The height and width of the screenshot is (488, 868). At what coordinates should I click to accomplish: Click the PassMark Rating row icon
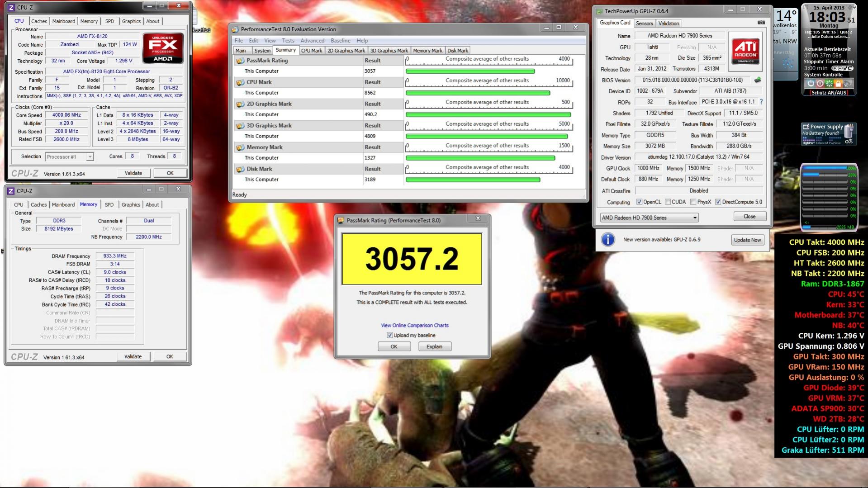tap(240, 60)
